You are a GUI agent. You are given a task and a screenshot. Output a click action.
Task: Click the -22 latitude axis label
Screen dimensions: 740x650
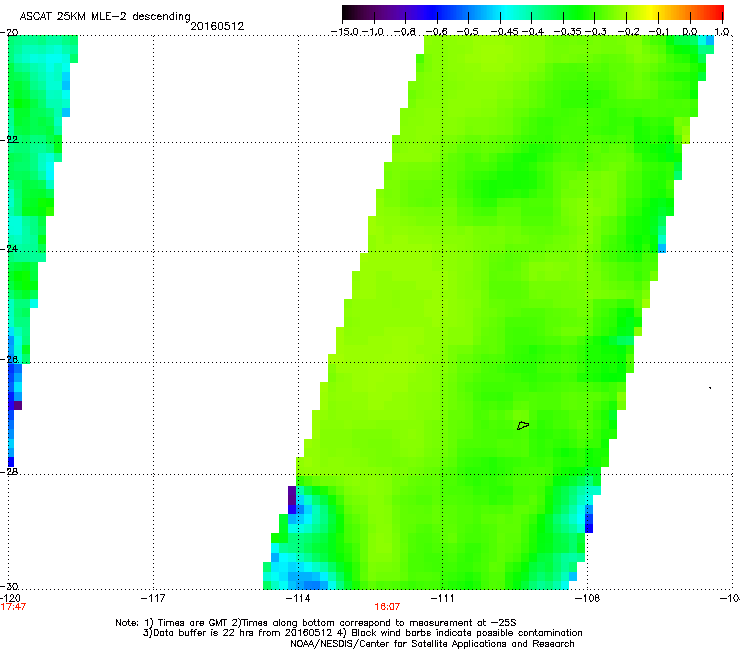(9, 140)
